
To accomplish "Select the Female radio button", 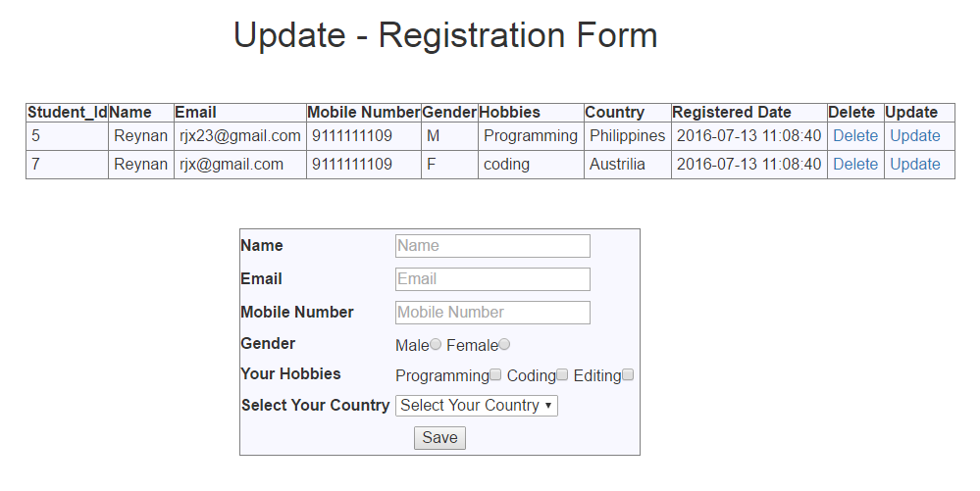I will [504, 345].
